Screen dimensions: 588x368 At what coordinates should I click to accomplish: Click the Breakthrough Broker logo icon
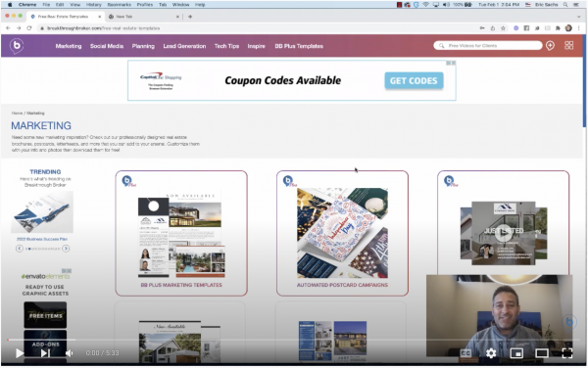tap(17, 46)
